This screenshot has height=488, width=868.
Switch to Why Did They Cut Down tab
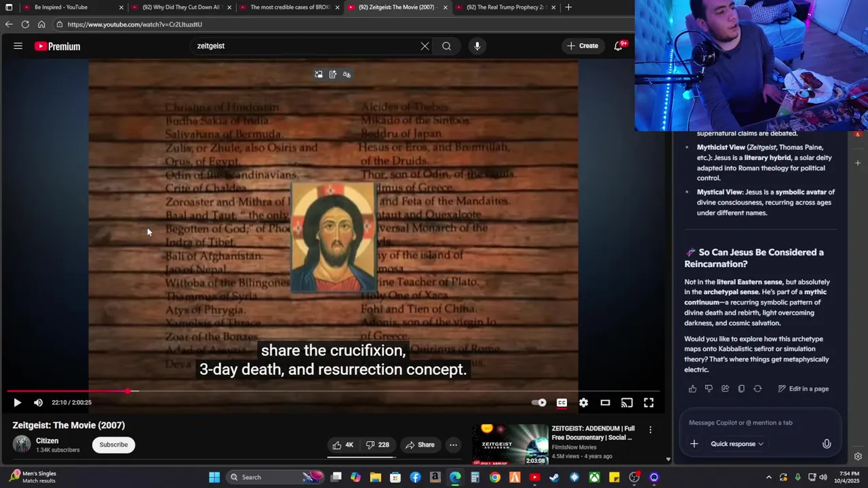click(180, 7)
